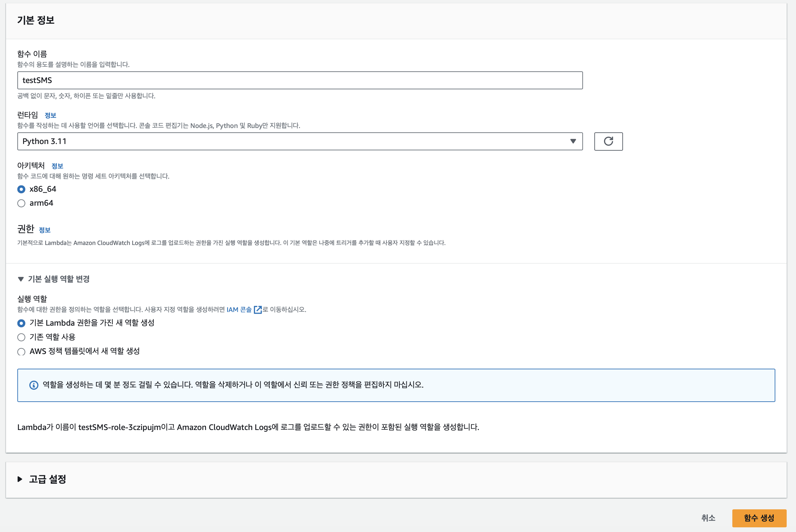Image resolution: width=796 pixels, height=532 pixels.
Task: Click the 정보 link next to 아키텍처
Action: [x=57, y=166]
